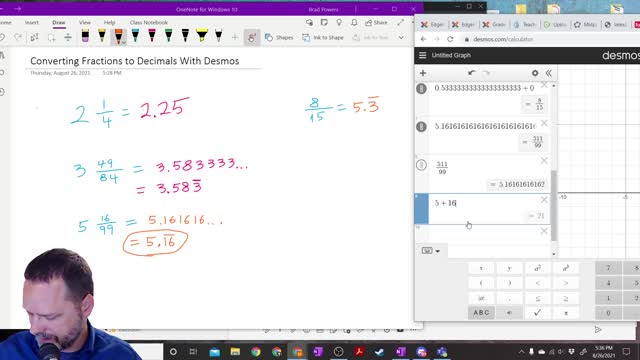Open Adobe Acrobat from the taskbar
The width and height of the screenshot is (640, 360).
[x=359, y=351]
